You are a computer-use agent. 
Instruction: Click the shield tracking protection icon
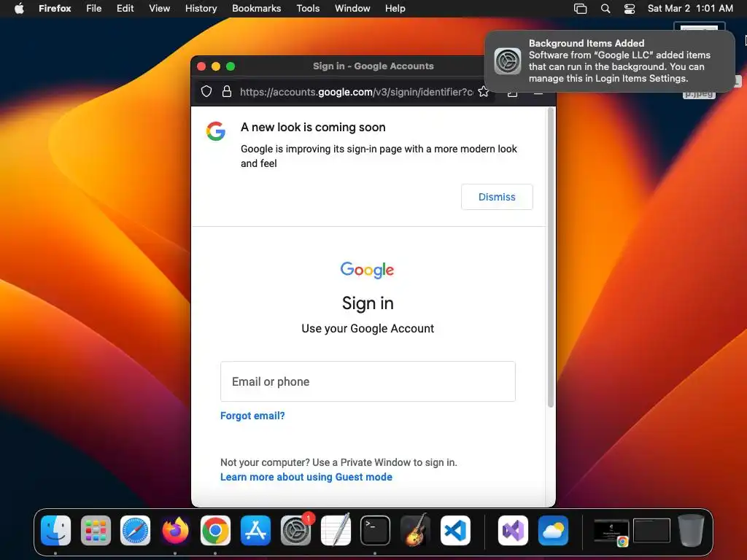pos(206,91)
